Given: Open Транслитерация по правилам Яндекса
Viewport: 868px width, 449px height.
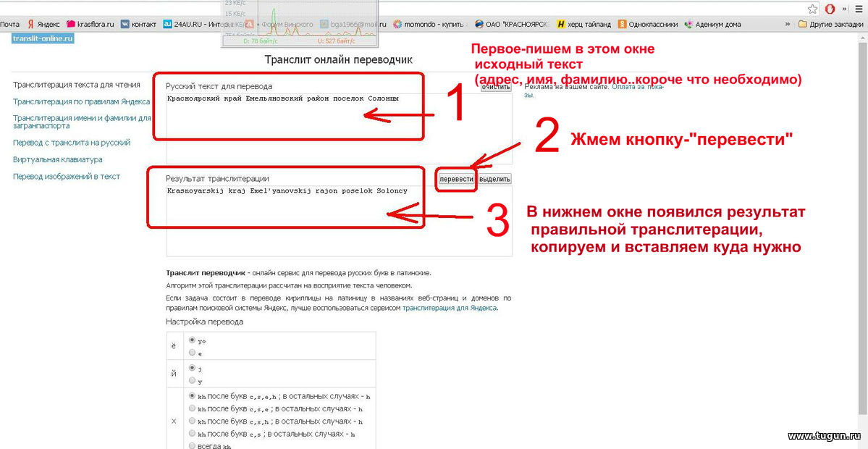Looking at the screenshot, I should tap(81, 101).
